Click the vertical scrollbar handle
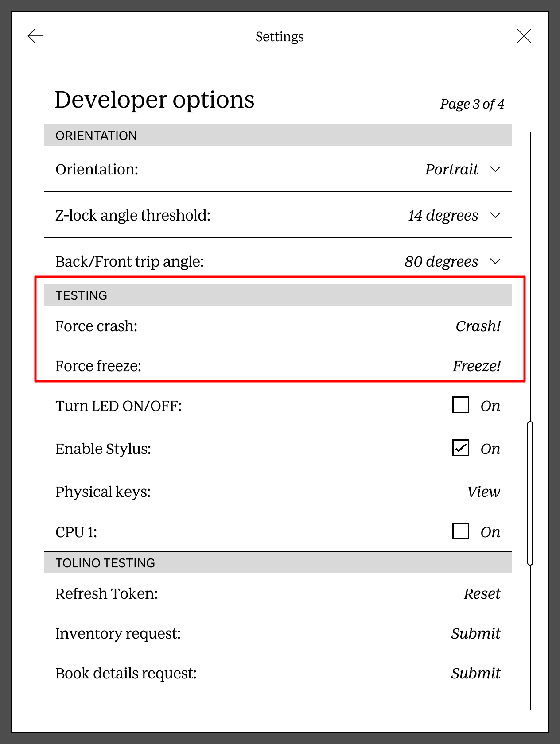 tap(530, 493)
